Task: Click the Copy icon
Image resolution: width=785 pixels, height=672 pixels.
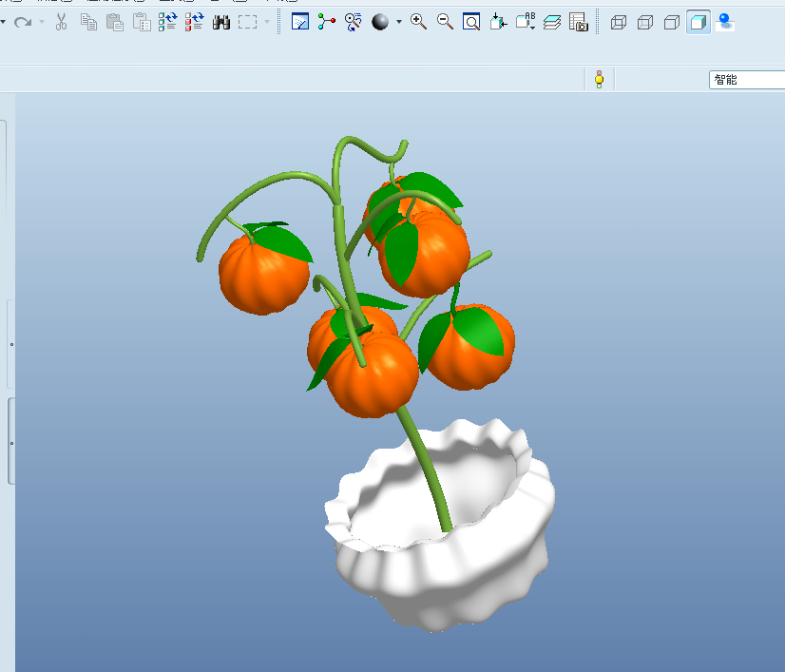Action: 88,22
